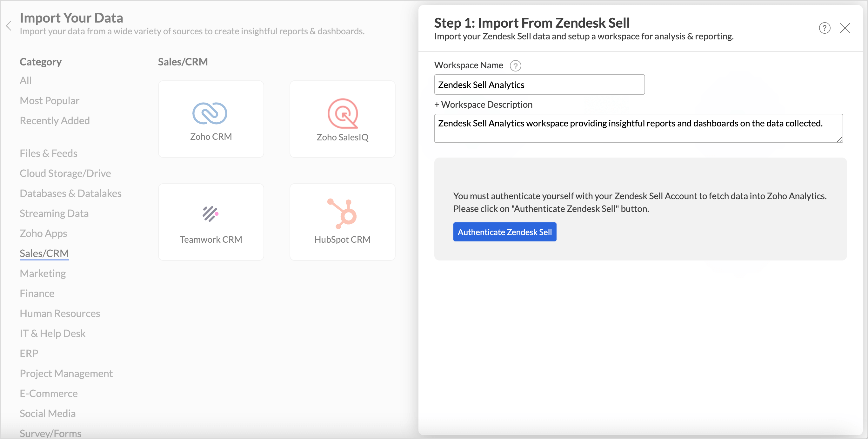The height and width of the screenshot is (439, 868).
Task: Open the E-Commerce category
Action: 49,394
